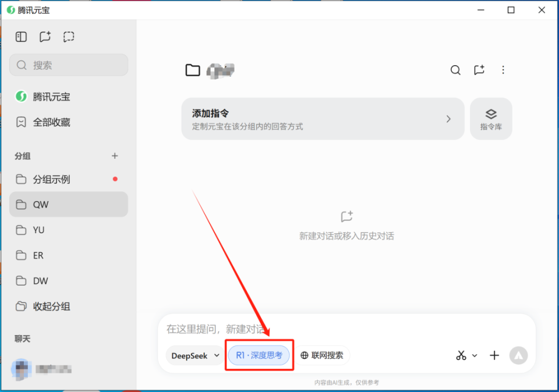Viewport: 559px width, 392px height.
Task: Open three-dot more options menu
Action: (503, 70)
